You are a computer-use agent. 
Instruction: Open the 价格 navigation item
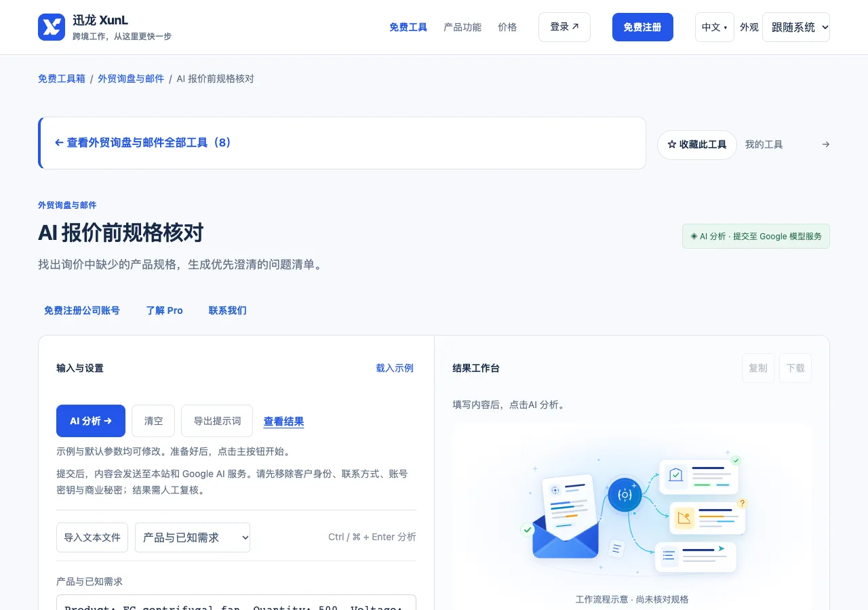(507, 27)
